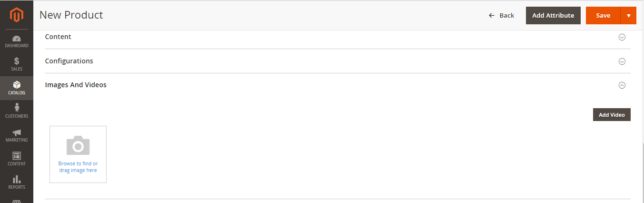Select the Catalog box icon
Viewport: 644px width, 203px height.
click(x=17, y=85)
